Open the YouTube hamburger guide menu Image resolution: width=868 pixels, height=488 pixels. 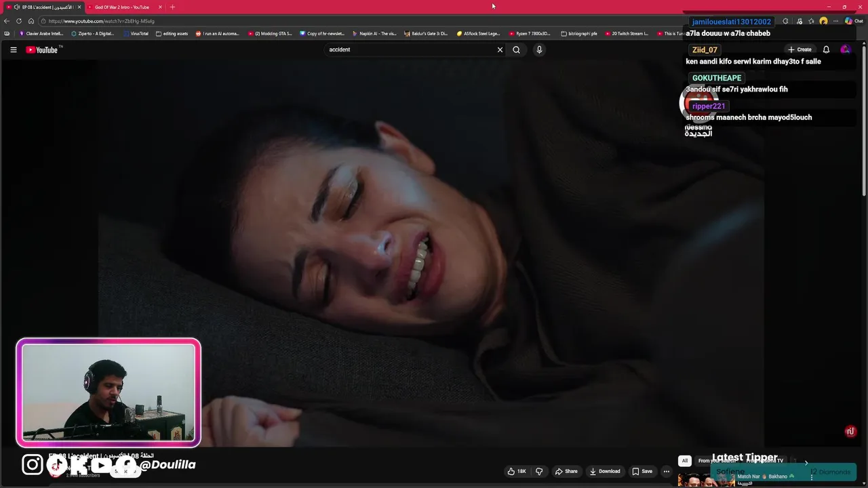[x=13, y=49]
